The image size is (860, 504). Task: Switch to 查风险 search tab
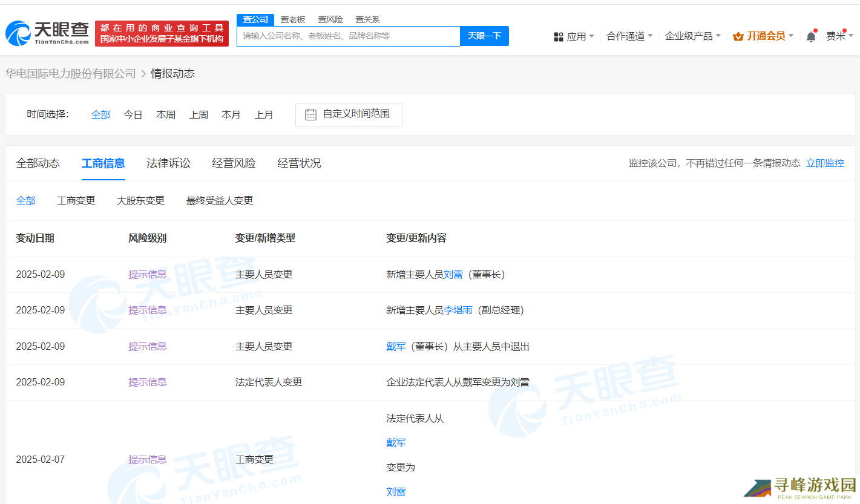point(330,19)
